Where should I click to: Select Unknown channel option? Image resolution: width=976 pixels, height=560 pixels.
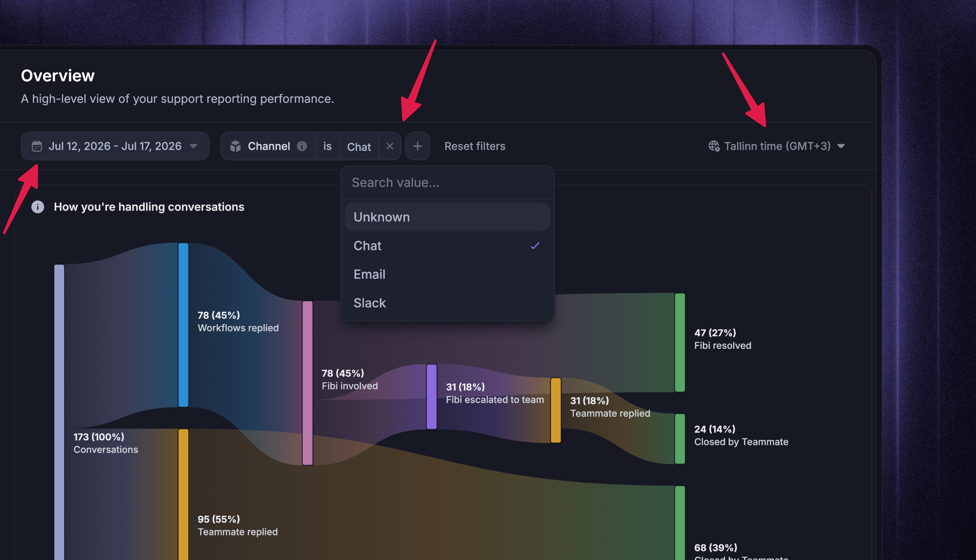click(x=447, y=217)
